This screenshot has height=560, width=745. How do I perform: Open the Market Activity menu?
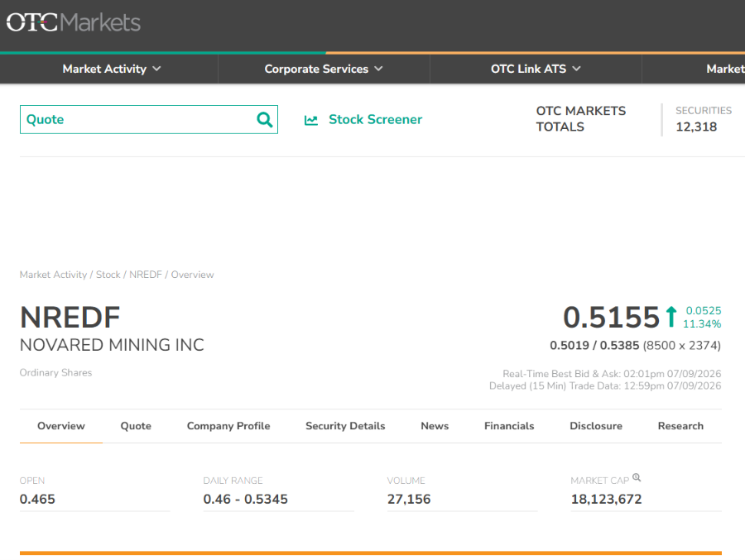point(112,69)
